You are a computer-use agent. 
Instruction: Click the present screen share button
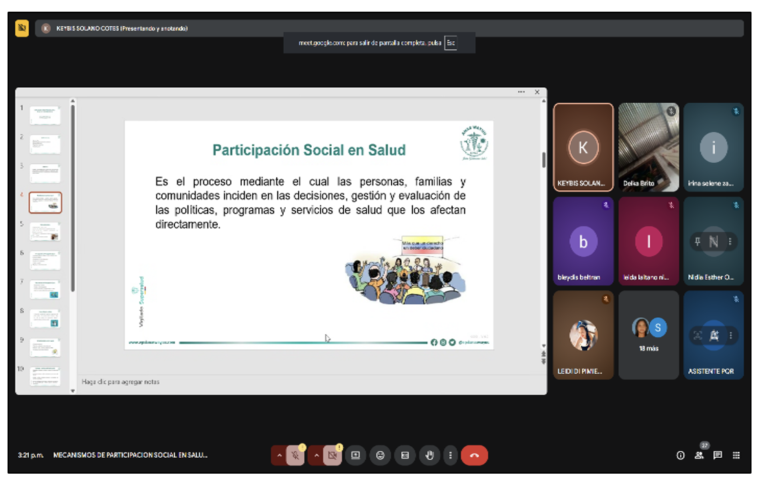click(x=355, y=455)
